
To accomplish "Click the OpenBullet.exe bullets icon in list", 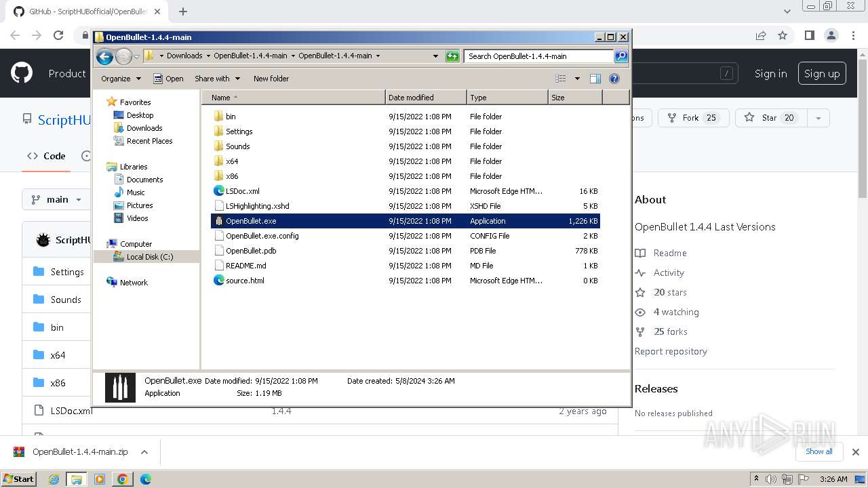I will click(x=218, y=221).
